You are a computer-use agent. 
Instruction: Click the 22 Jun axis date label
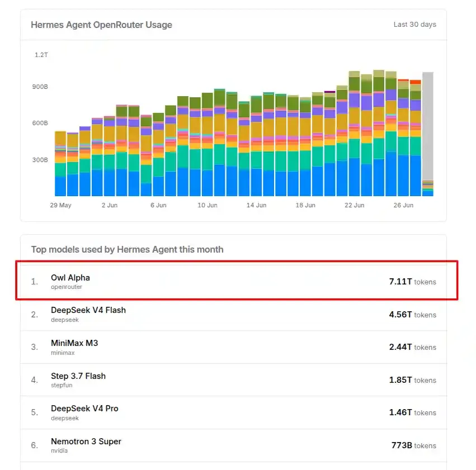354,205
